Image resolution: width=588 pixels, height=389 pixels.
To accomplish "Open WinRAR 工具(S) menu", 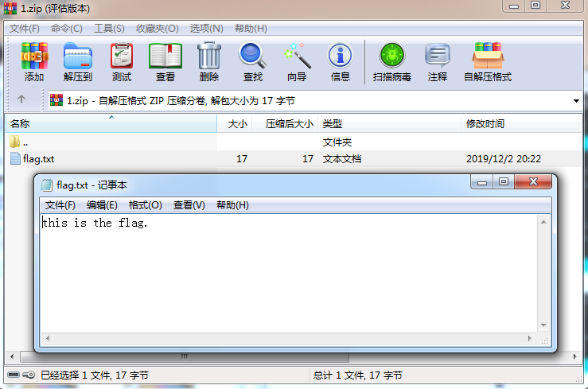I will tap(109, 29).
